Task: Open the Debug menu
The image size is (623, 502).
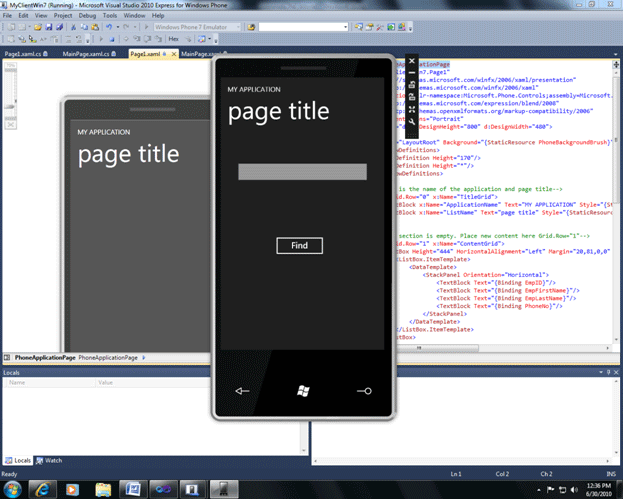Action: pyautogui.click(x=87, y=16)
